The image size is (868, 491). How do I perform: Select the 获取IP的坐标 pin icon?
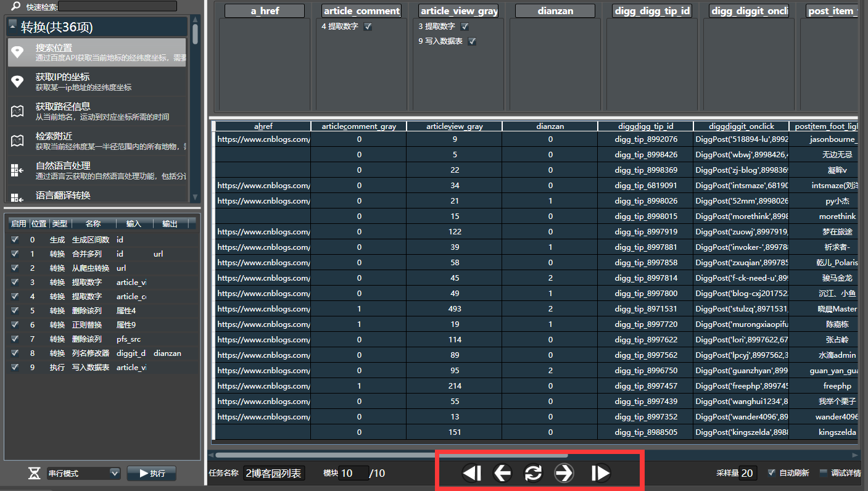click(x=18, y=81)
